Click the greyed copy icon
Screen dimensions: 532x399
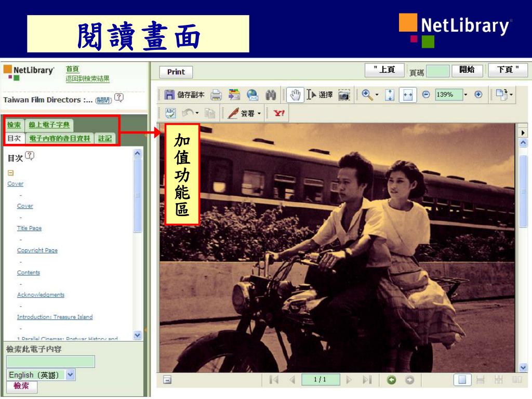click(x=209, y=113)
